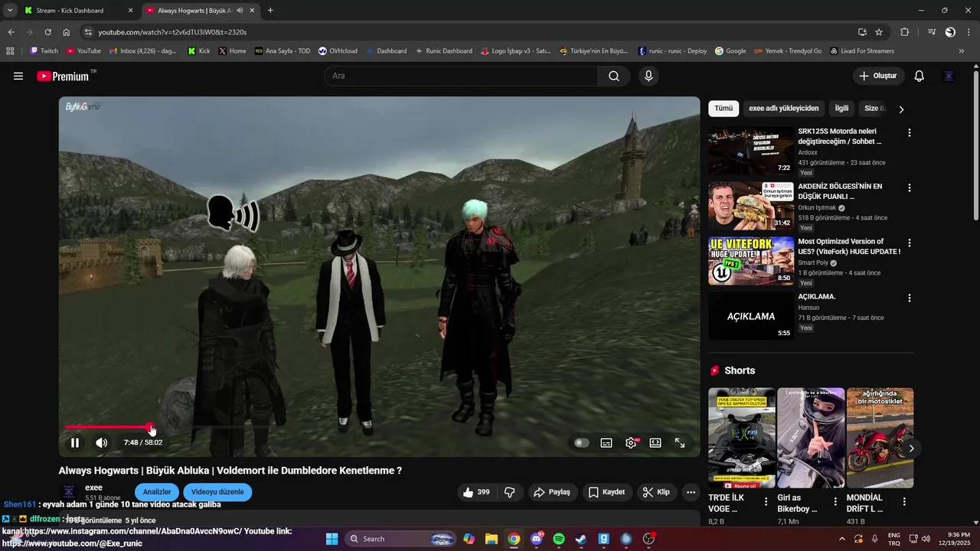Open options for AKDENİZ BÖLGESİ video
Viewport: 980px width, 551px height.
[909, 187]
